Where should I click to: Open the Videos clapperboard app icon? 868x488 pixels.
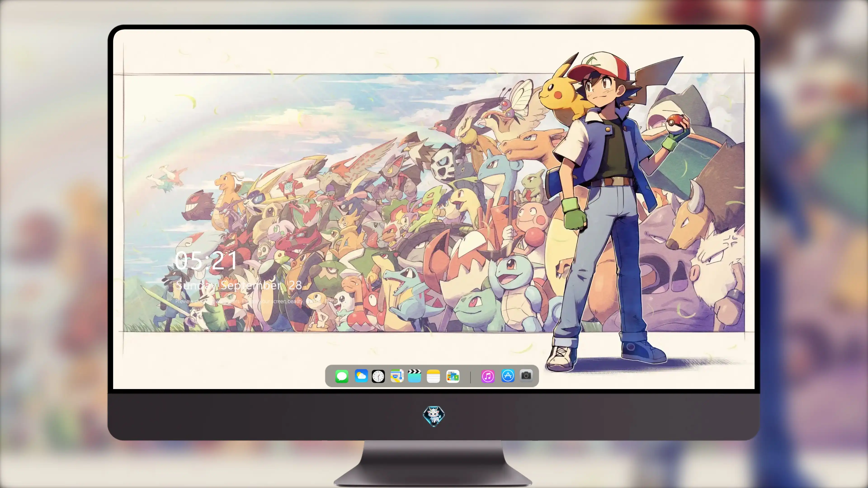click(415, 376)
